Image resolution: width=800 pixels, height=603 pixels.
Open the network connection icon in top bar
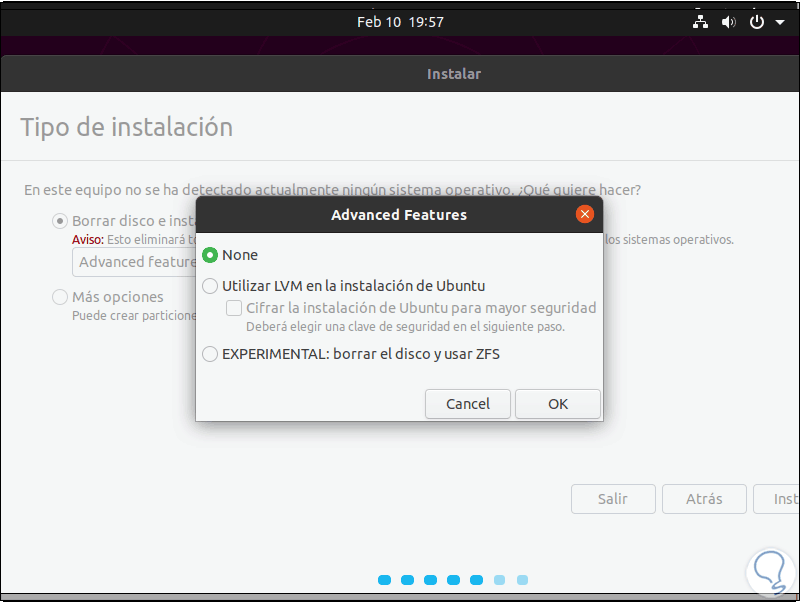700,22
